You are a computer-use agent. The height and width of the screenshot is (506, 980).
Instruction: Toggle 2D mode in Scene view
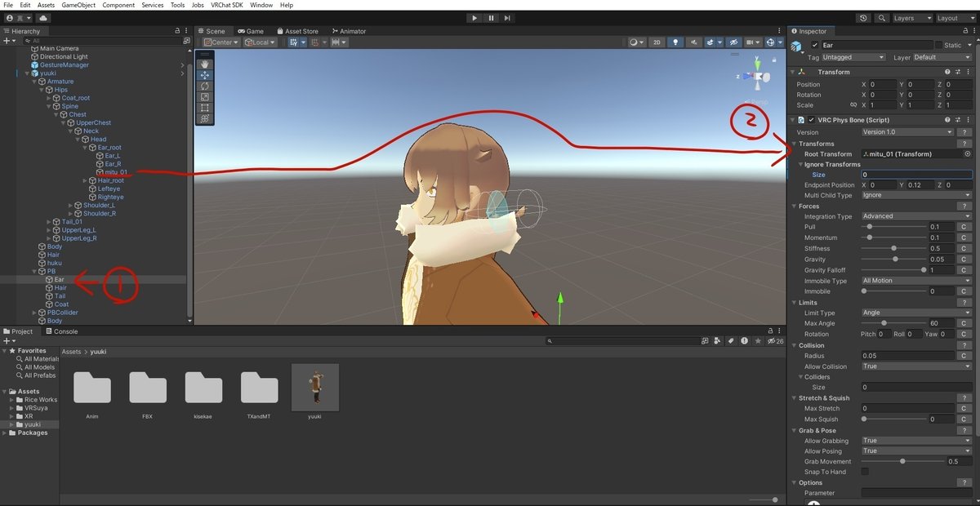tap(657, 42)
